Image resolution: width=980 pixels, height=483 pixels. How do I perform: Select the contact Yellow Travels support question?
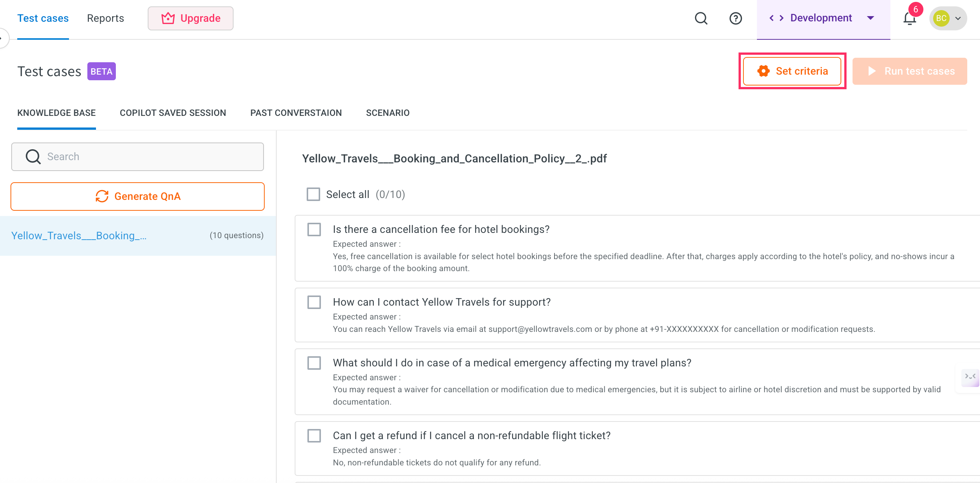tap(314, 302)
